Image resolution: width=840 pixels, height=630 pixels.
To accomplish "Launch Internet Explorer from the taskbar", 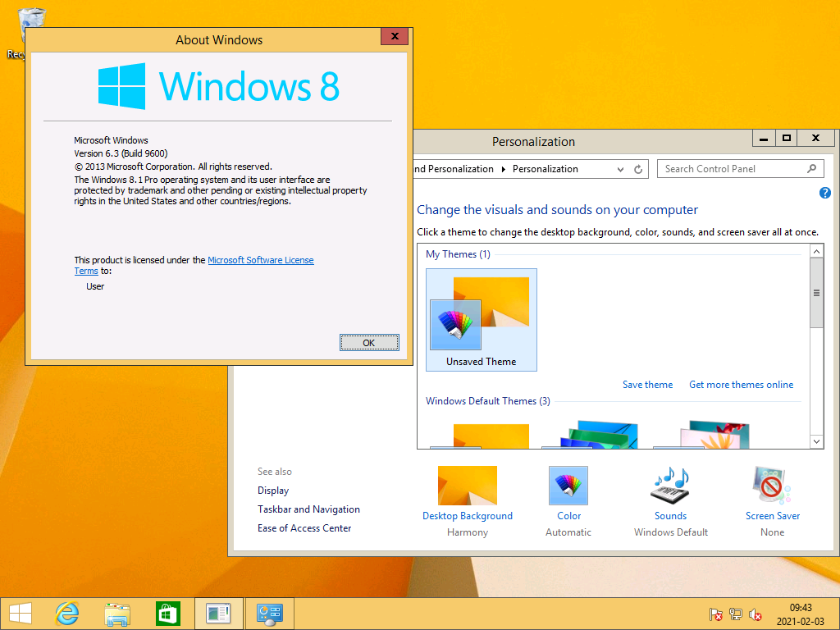I will [66, 614].
